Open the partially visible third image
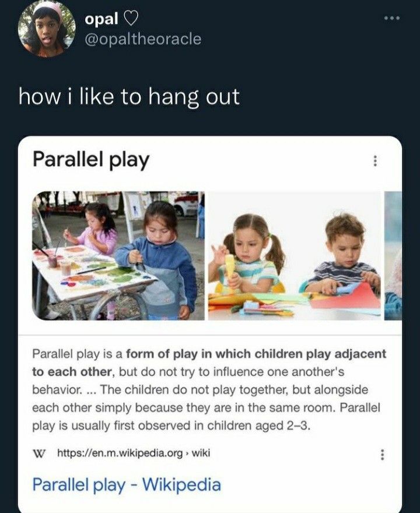Screen dimensions: 420x513 coord(393,255)
